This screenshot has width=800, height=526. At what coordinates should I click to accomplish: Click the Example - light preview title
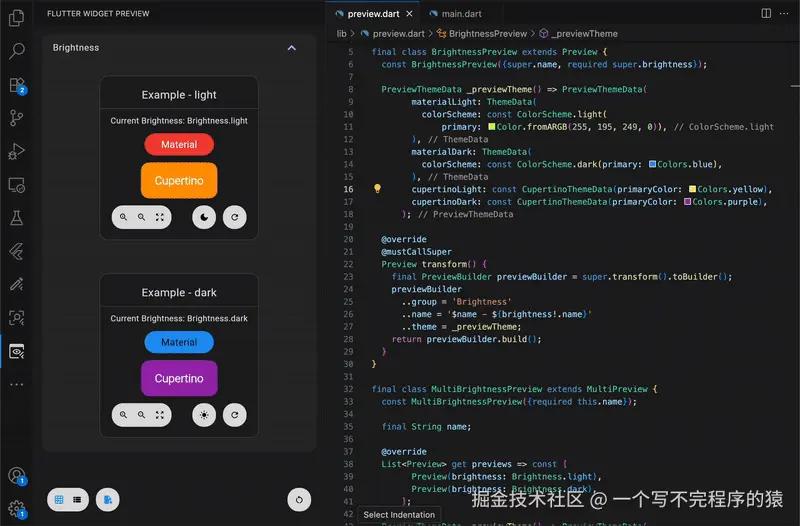click(x=179, y=95)
